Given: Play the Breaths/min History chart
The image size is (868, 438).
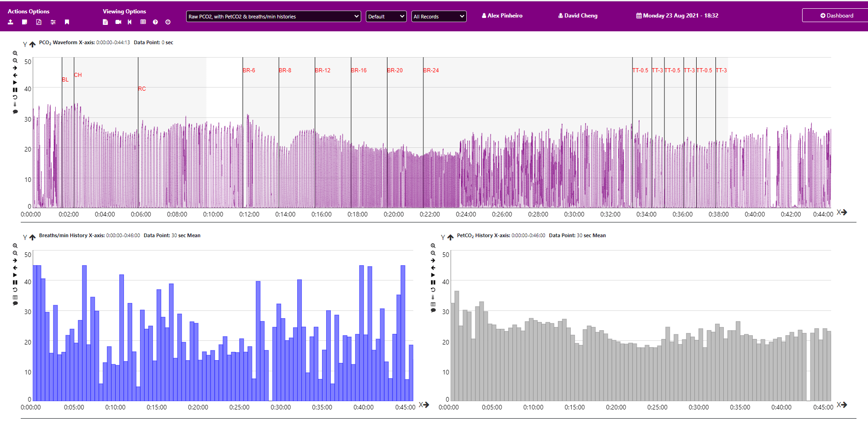Looking at the screenshot, I should tap(15, 275).
